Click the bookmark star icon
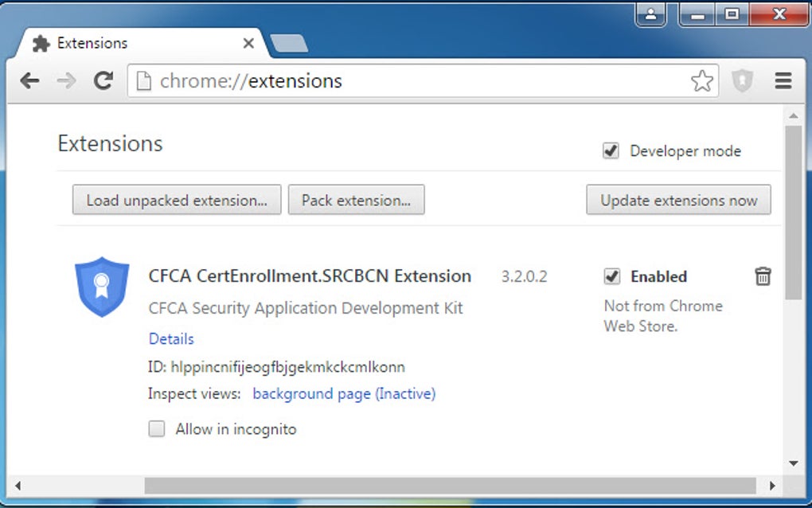 701,80
